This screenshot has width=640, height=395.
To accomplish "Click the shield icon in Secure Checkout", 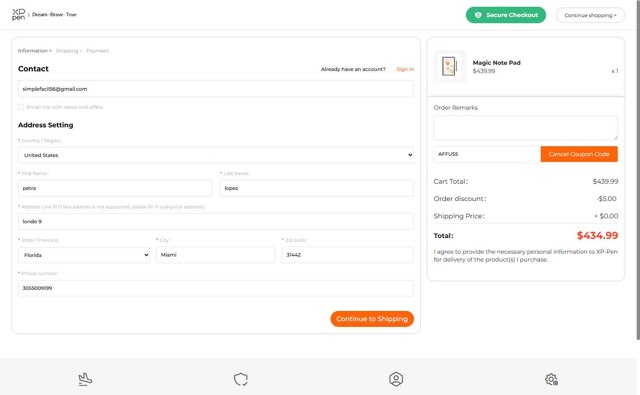I will pos(478,15).
